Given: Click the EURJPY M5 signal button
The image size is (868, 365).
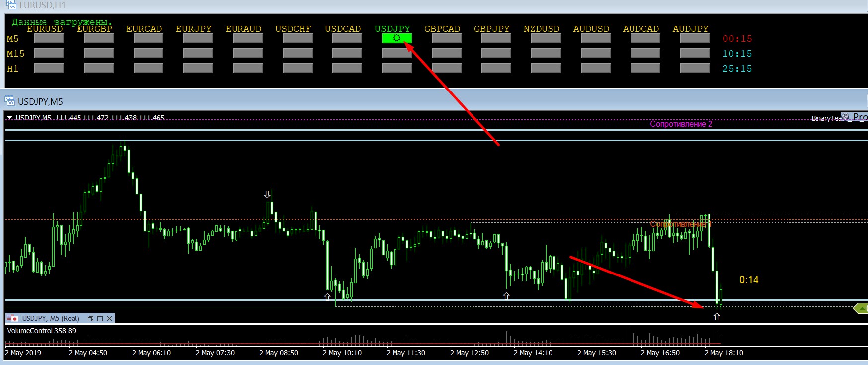Looking at the screenshot, I should (198, 38).
